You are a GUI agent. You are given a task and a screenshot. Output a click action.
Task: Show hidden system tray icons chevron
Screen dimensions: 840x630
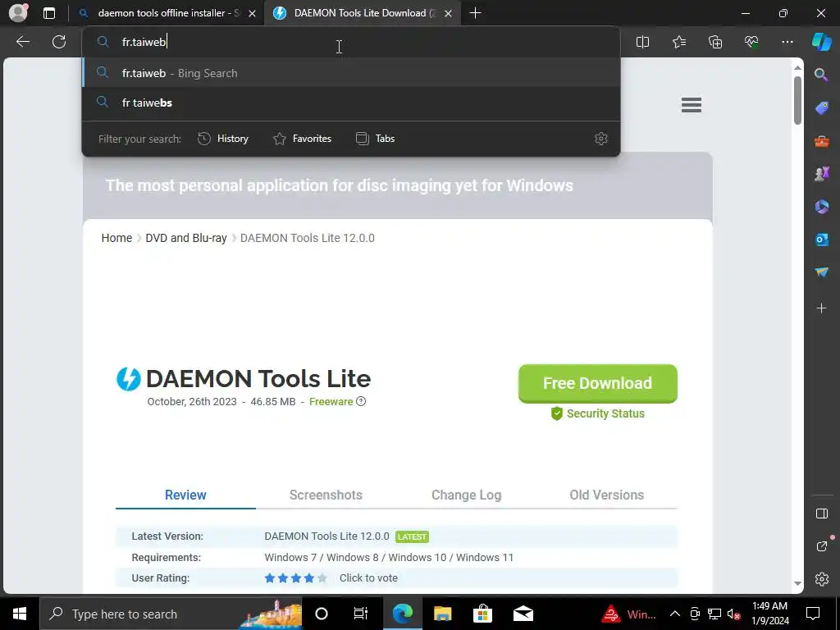(675, 614)
